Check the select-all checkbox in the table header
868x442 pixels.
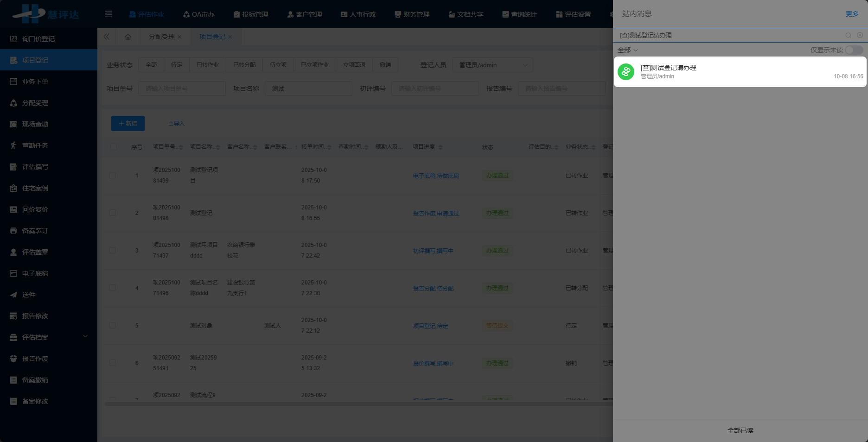pyautogui.click(x=114, y=146)
